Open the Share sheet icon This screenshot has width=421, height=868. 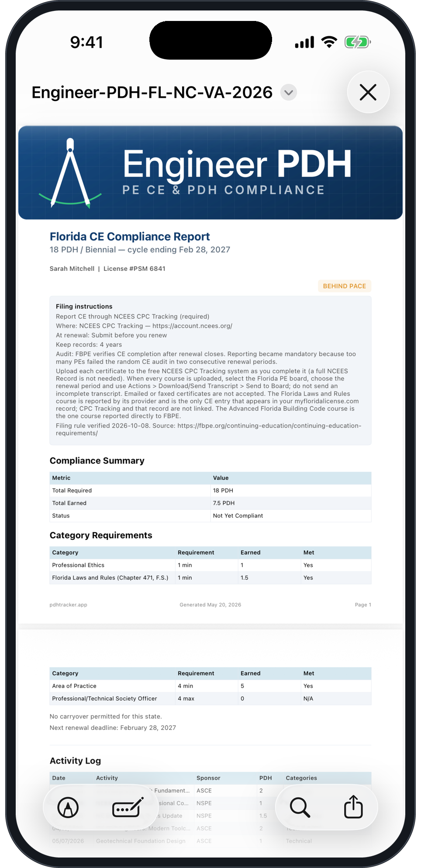click(x=353, y=806)
